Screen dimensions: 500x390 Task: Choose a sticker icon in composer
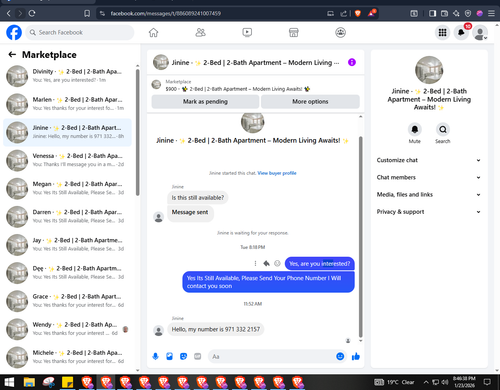[184, 356]
